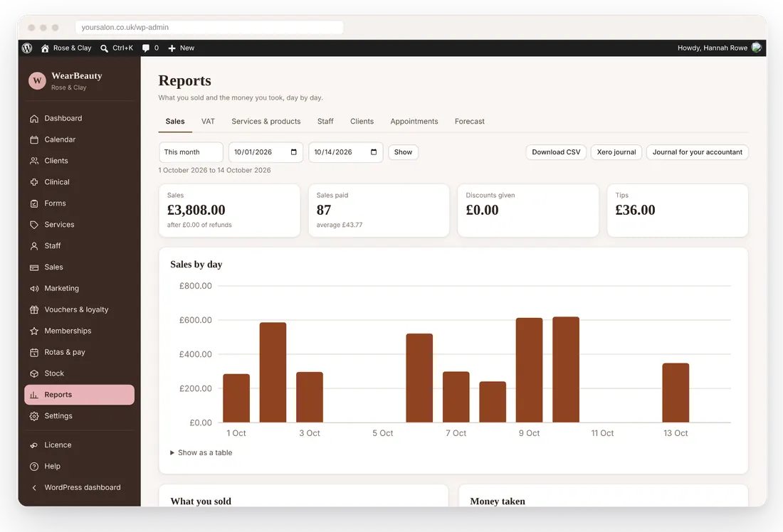Image resolution: width=783 pixels, height=532 pixels.
Task: Open Clients in the sidebar menu
Action: click(79, 161)
